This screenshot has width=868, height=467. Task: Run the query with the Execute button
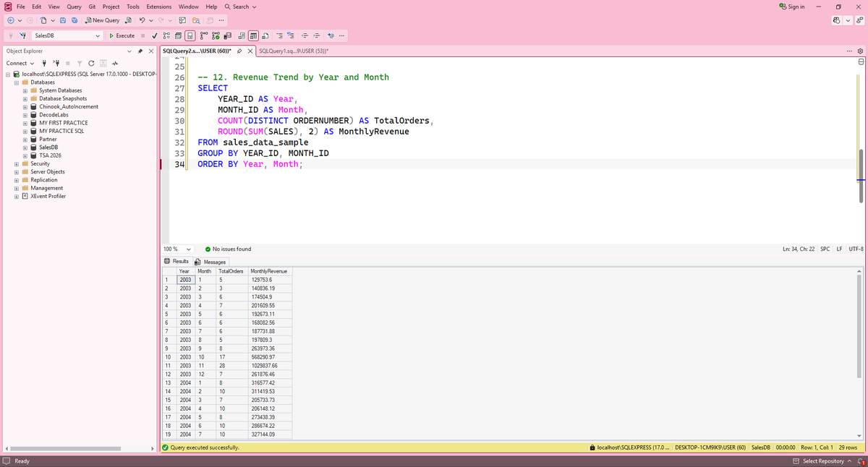pyautogui.click(x=122, y=35)
